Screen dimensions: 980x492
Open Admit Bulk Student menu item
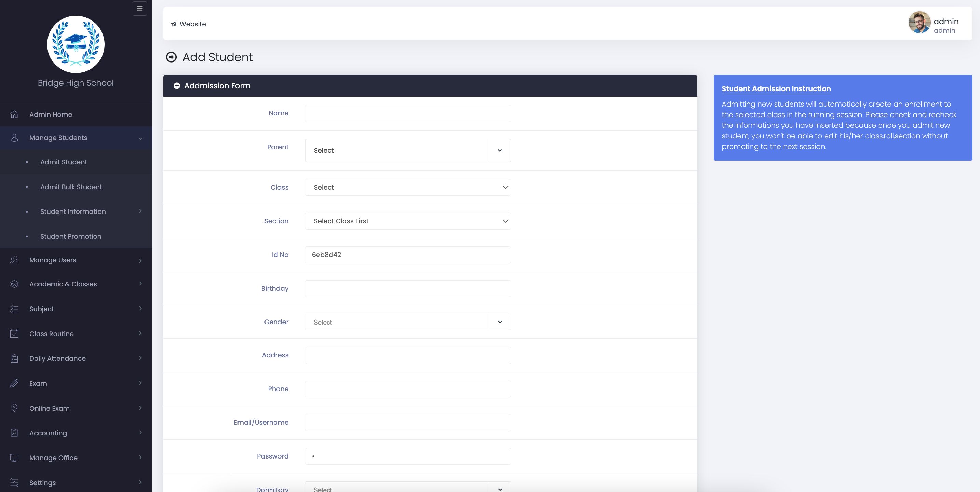tap(71, 187)
